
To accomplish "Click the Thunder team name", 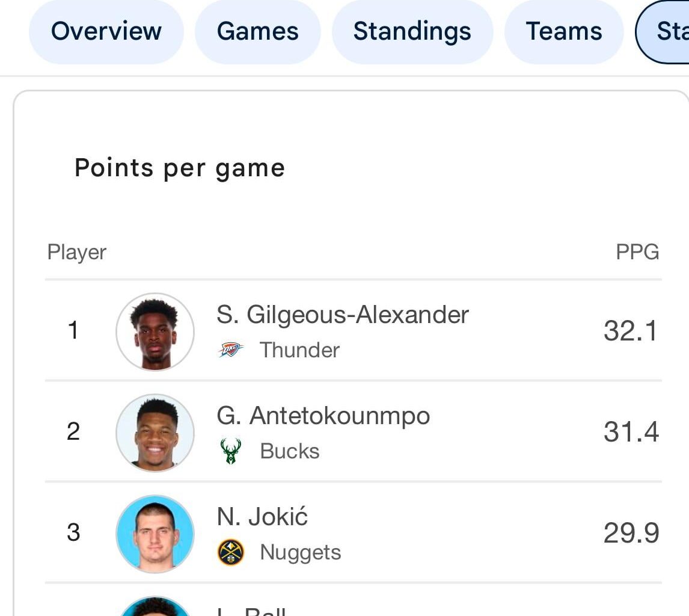I will [299, 350].
